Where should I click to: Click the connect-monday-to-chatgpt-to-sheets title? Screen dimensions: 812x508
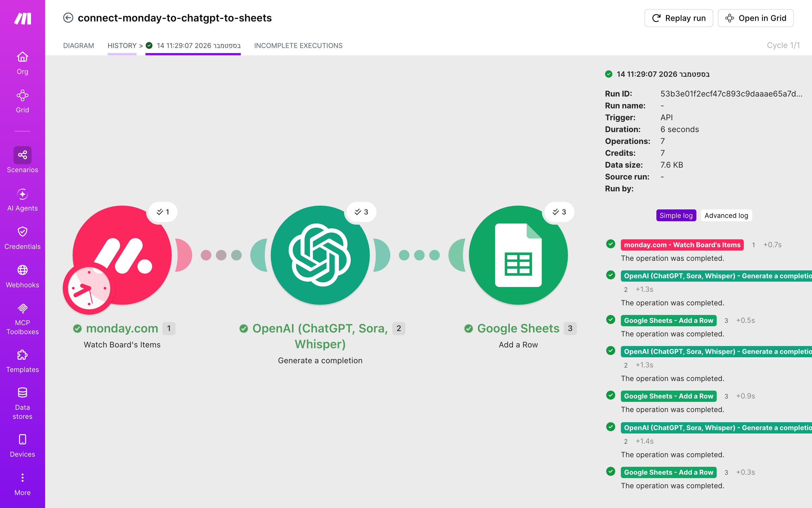click(175, 18)
